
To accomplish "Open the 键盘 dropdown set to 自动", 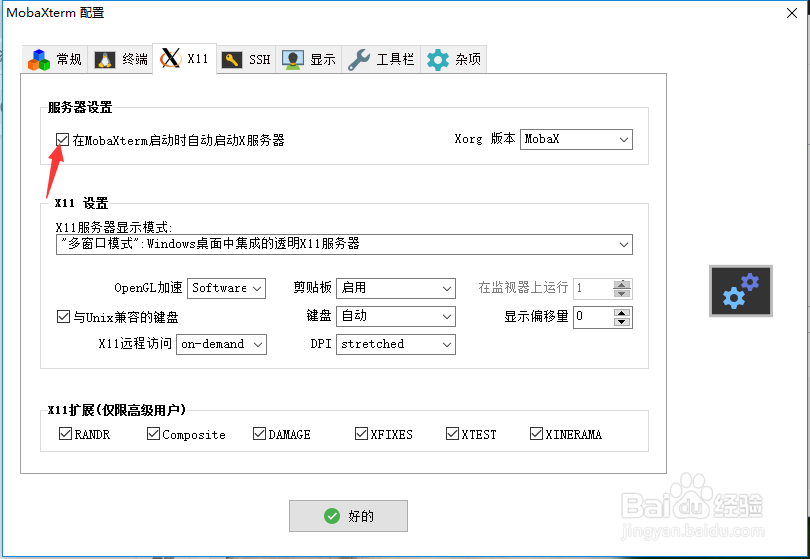I will click(x=396, y=316).
